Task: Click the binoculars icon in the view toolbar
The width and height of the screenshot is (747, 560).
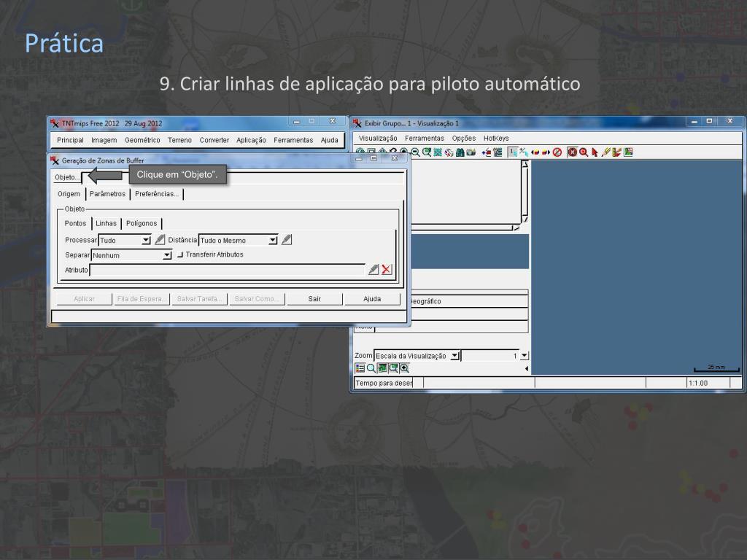Action: 460,152
